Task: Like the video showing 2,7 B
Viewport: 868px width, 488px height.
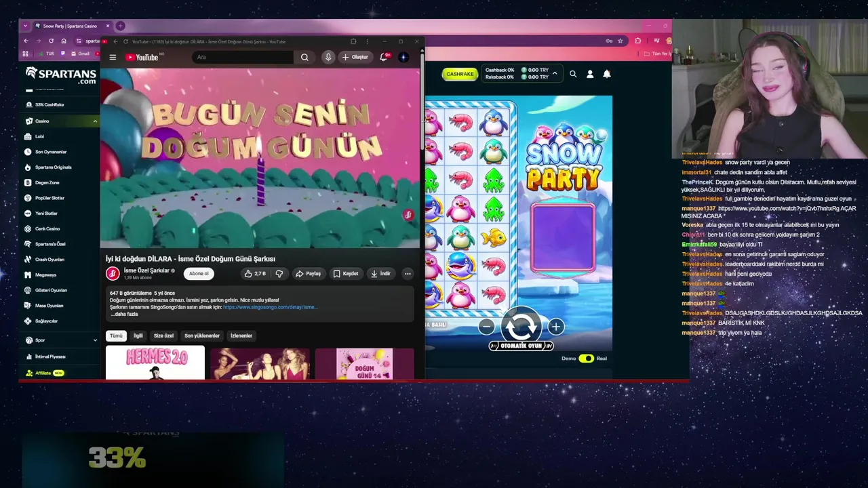Action: [x=255, y=274]
